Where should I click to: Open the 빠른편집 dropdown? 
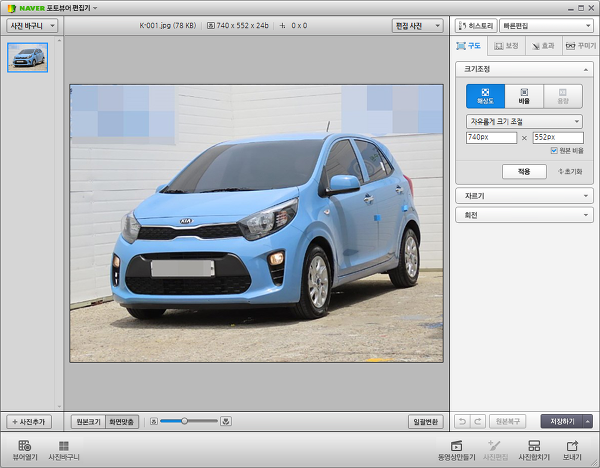pos(546,26)
